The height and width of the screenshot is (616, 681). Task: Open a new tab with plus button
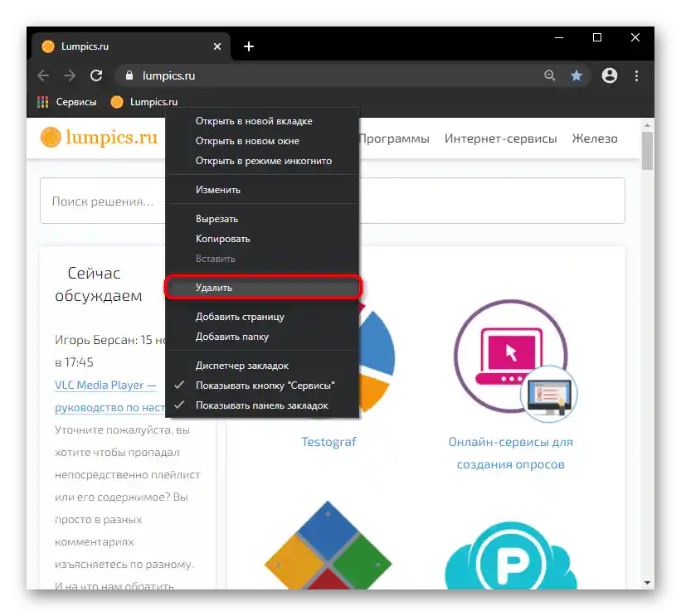(248, 46)
